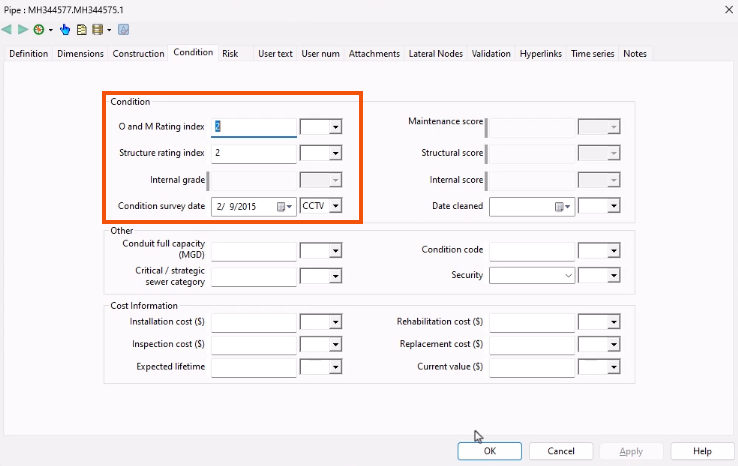The image size is (738, 466).
Task: Open the calendar picker for Condition survey date
Action: [x=284, y=207]
